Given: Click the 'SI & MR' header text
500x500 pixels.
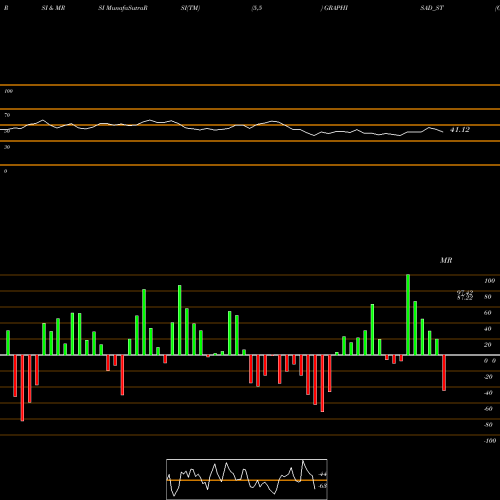Looking at the screenshot, I should coord(53,8).
